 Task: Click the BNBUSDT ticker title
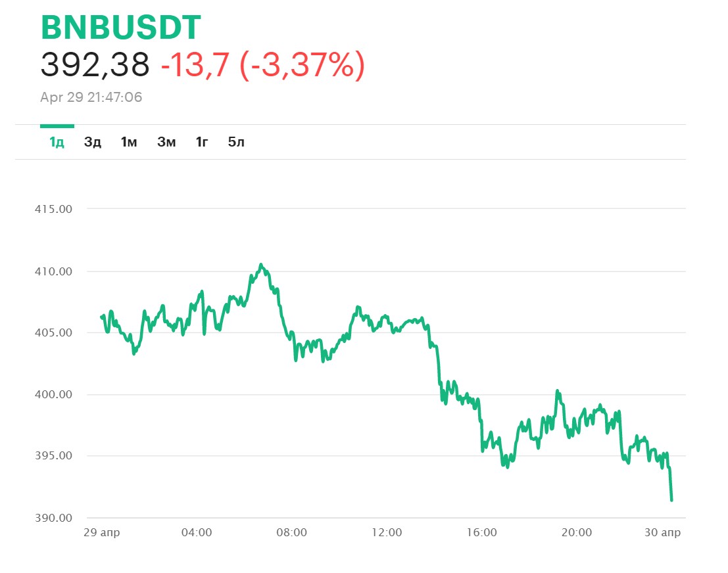coord(121,28)
